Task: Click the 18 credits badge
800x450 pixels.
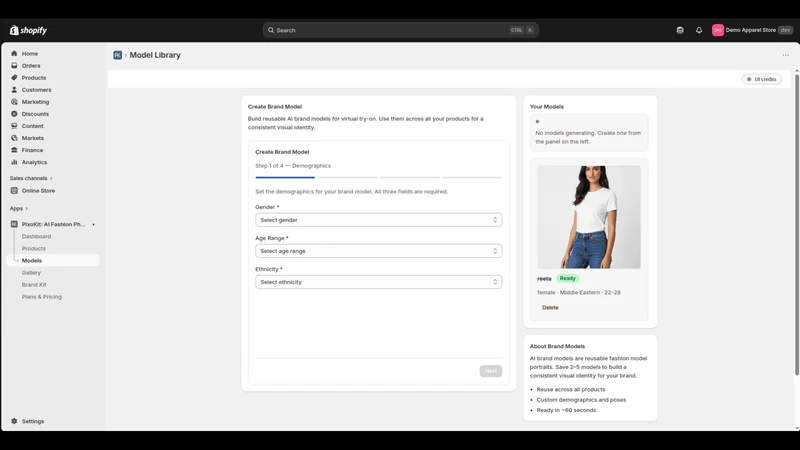Action: click(762, 79)
